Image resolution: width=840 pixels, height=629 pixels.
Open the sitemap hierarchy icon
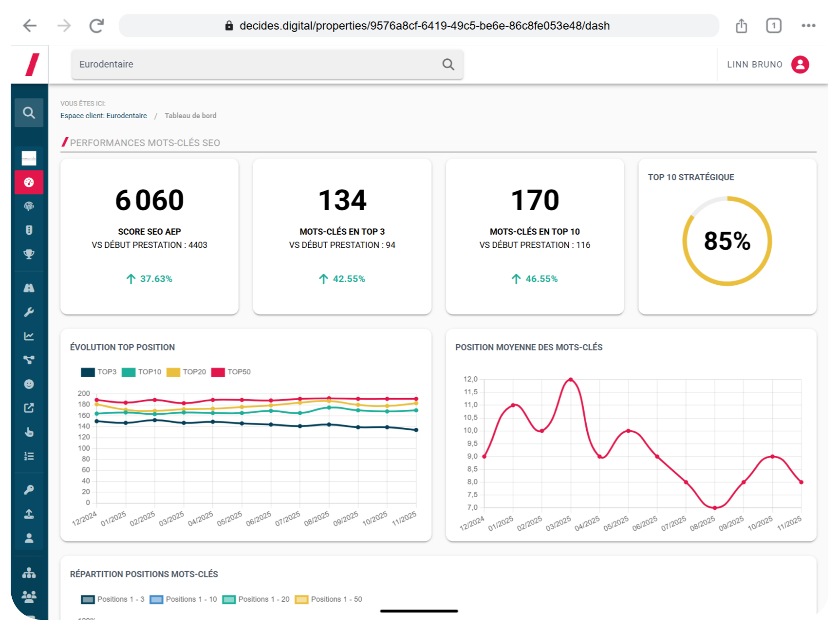point(29,573)
